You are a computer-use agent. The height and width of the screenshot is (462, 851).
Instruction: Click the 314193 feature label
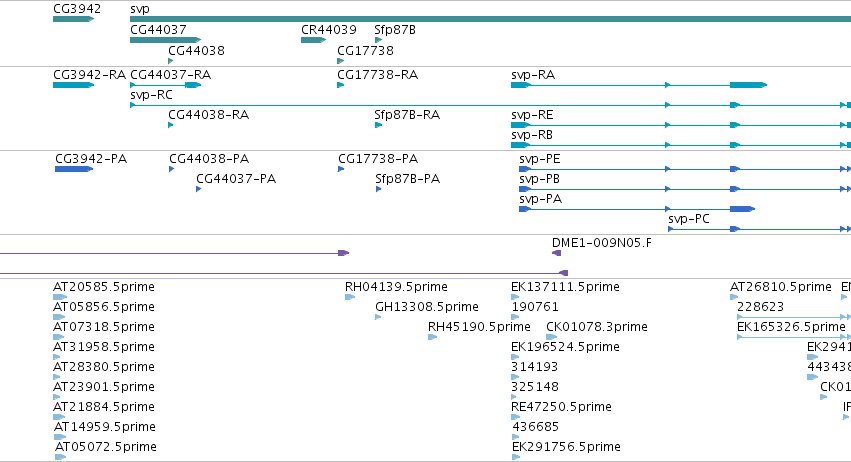pyautogui.click(x=535, y=367)
